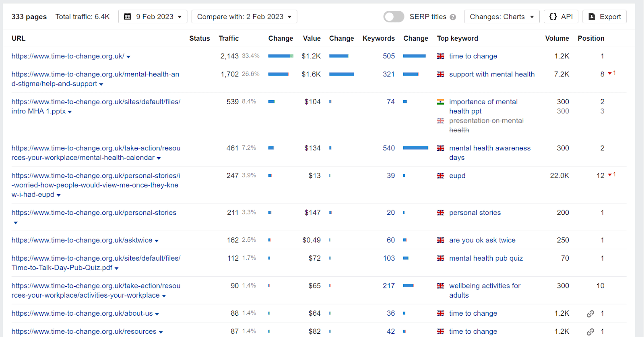Sort by the Value column header
Screen dimensions: 644x337
[x=312, y=38]
